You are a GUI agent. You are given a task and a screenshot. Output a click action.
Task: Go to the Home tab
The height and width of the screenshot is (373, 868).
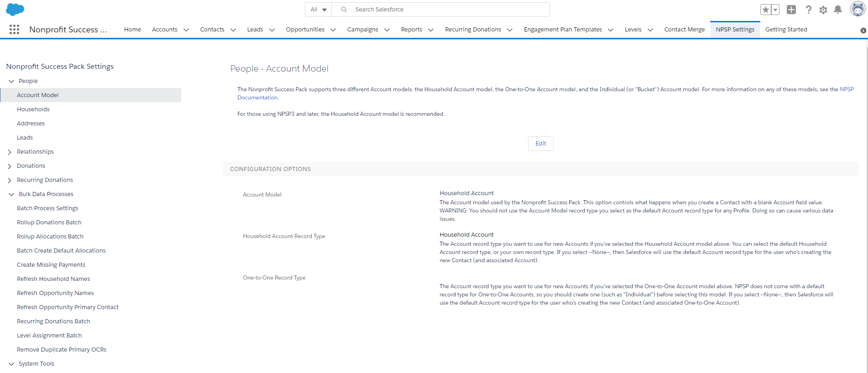click(132, 30)
